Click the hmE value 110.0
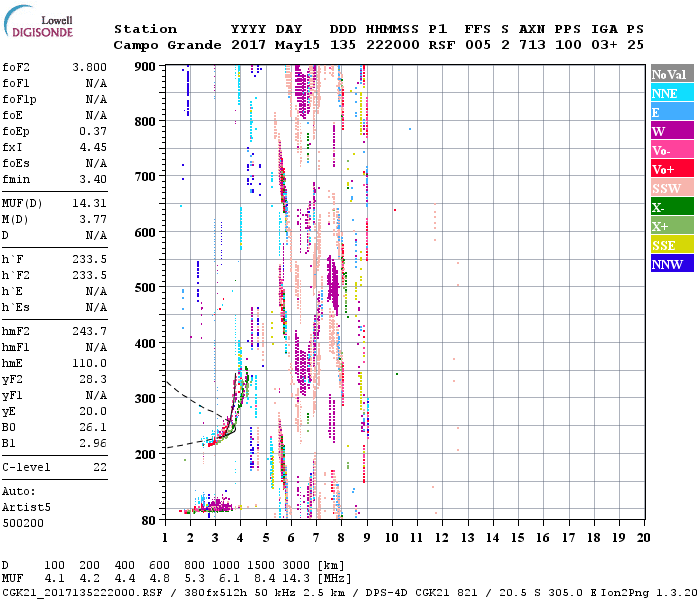The height and width of the screenshot is (600, 700). pos(89,363)
